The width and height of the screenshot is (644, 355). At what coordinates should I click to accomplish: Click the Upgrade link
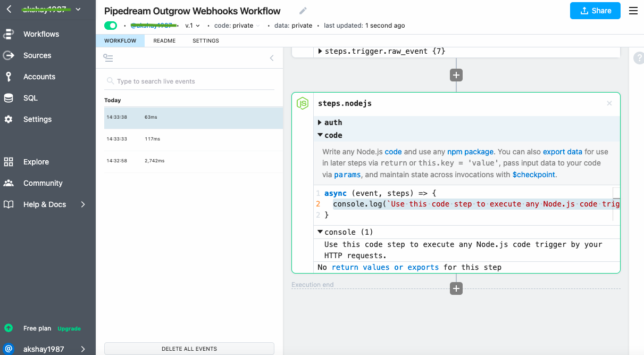tap(69, 328)
